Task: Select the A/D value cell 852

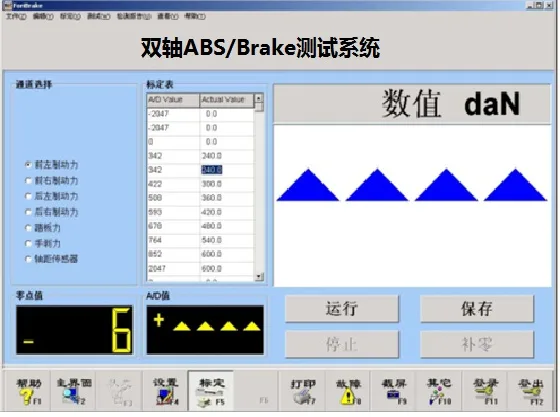Action: 173,254
